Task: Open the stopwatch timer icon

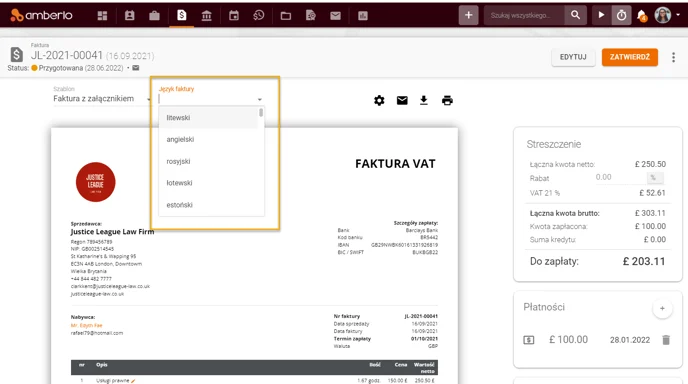Action: [x=621, y=15]
